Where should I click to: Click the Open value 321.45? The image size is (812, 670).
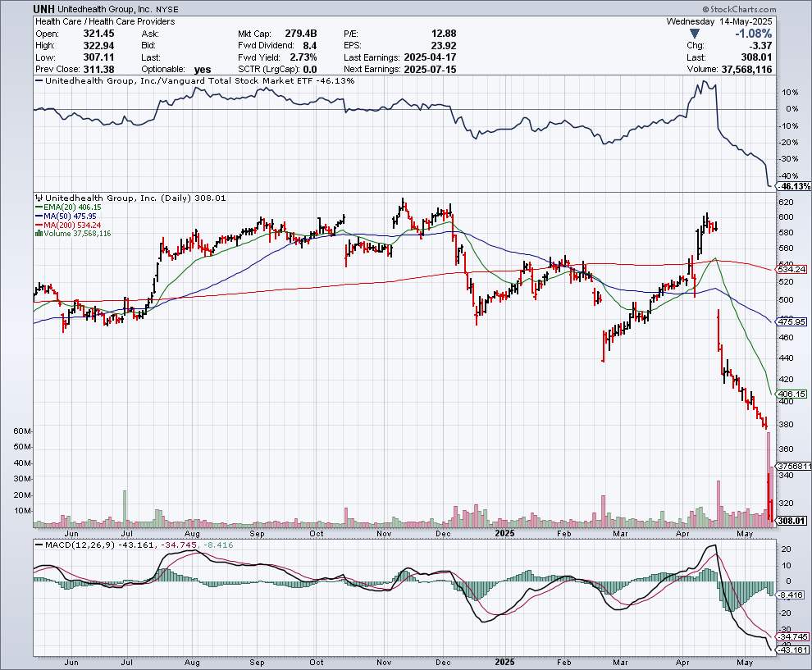coord(99,33)
